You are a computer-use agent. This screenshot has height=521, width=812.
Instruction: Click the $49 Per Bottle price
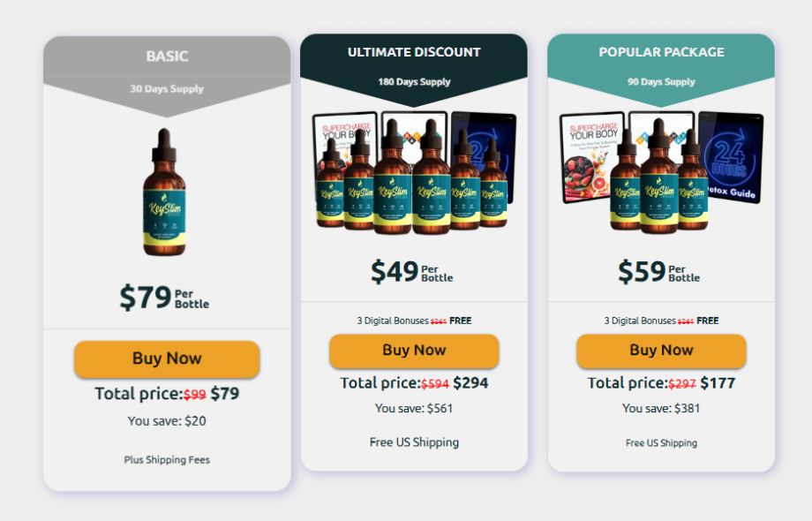[411, 271]
